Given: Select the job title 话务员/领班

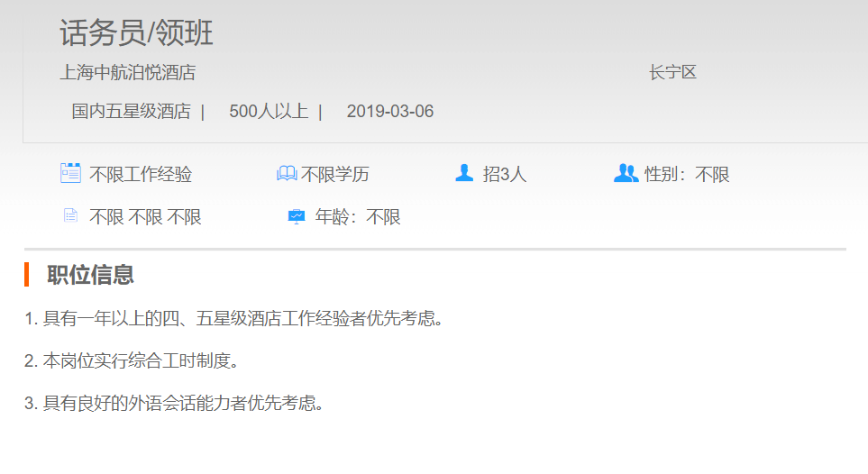Looking at the screenshot, I should click(x=136, y=33).
